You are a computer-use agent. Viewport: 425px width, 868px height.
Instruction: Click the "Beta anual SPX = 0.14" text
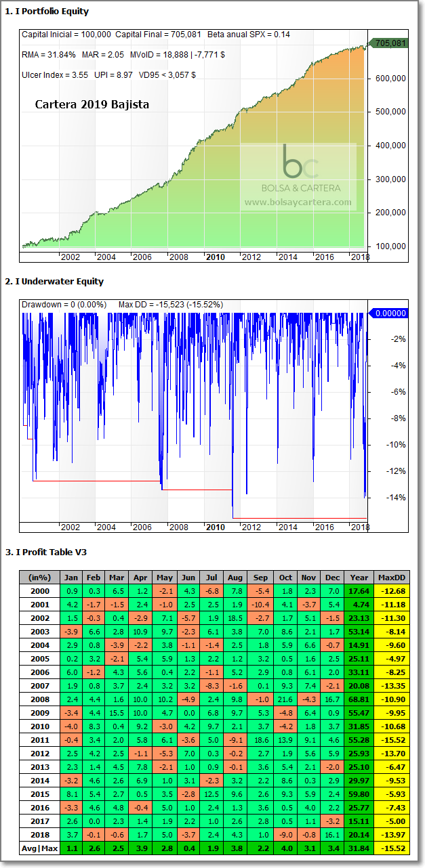pyautogui.click(x=249, y=34)
